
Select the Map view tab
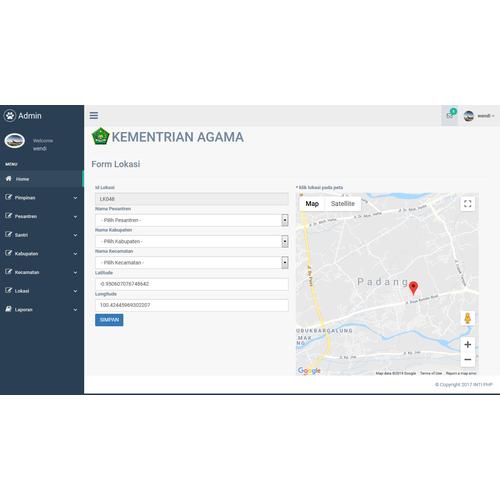(312, 204)
